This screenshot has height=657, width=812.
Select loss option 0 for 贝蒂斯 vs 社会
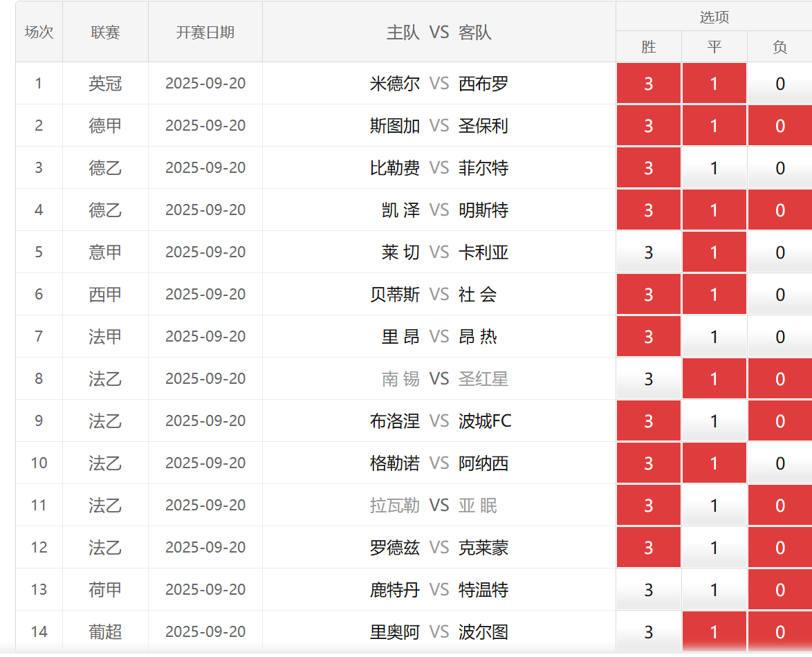(779, 295)
